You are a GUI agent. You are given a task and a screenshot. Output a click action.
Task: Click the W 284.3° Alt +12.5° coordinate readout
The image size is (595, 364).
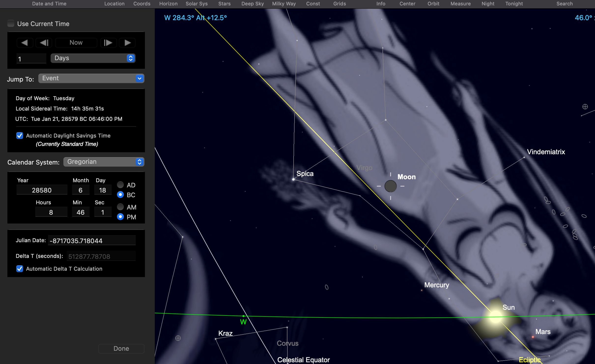coord(196,18)
